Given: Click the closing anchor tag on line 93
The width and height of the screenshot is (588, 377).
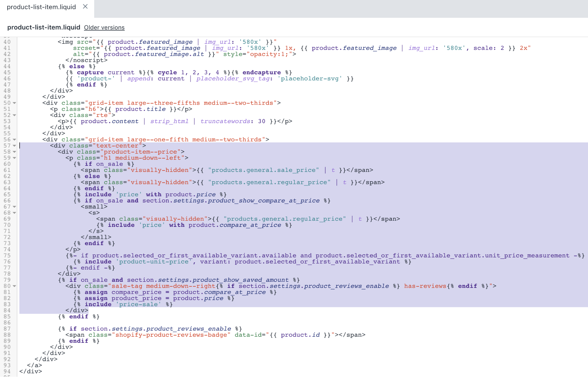Looking at the screenshot, I should (x=34, y=365).
